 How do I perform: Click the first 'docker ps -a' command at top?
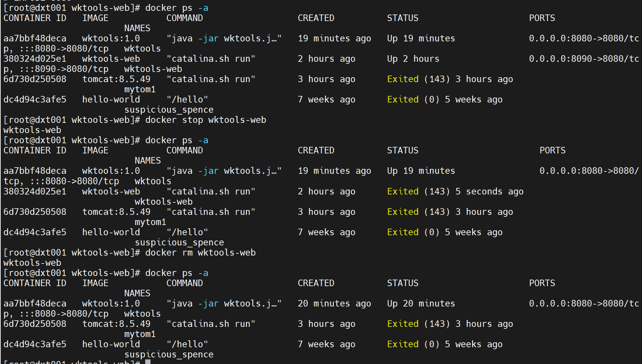(176, 8)
